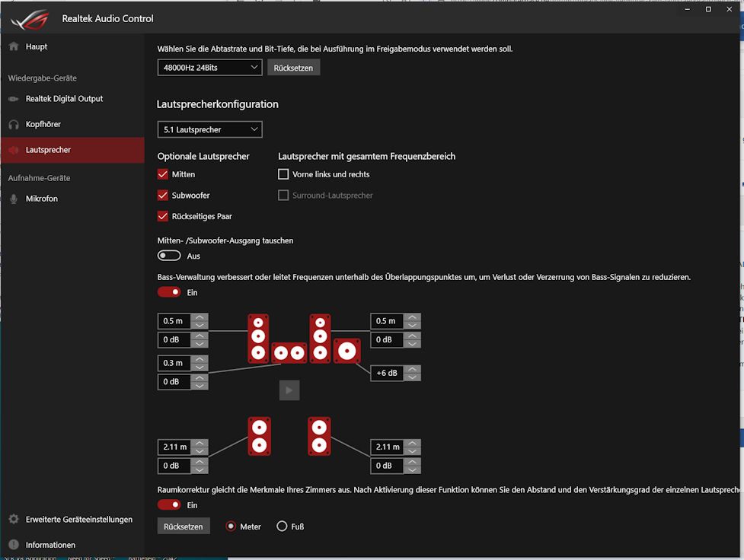
Task: Uncheck Rückseitiges Paar checkbox
Action: 163,216
